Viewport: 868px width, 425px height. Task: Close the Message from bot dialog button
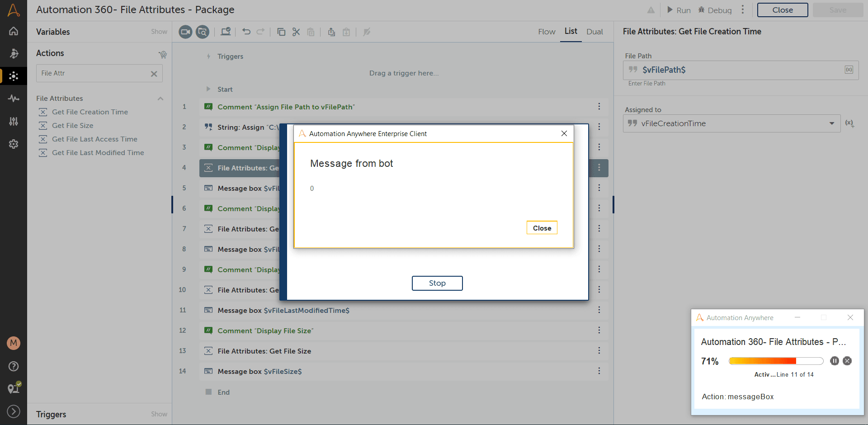tap(542, 228)
